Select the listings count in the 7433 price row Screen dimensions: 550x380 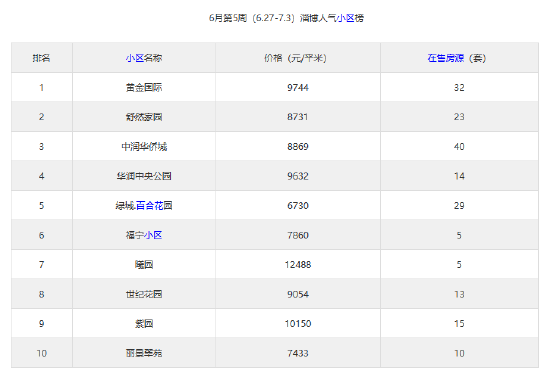click(x=459, y=353)
